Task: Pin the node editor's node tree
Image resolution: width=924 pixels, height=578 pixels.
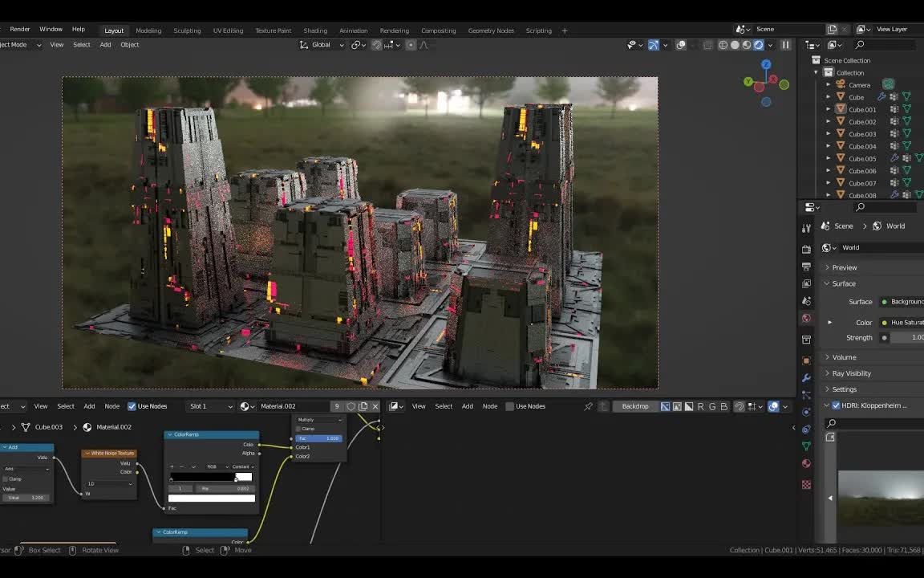Action: pos(588,406)
